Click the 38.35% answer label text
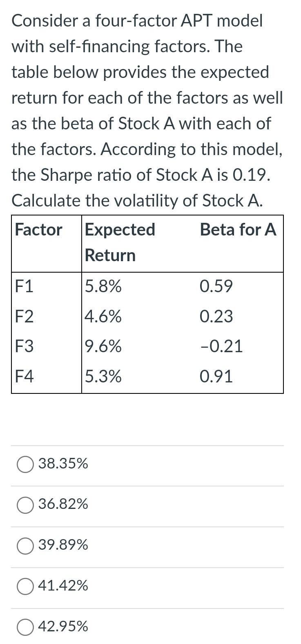 pos(63,464)
